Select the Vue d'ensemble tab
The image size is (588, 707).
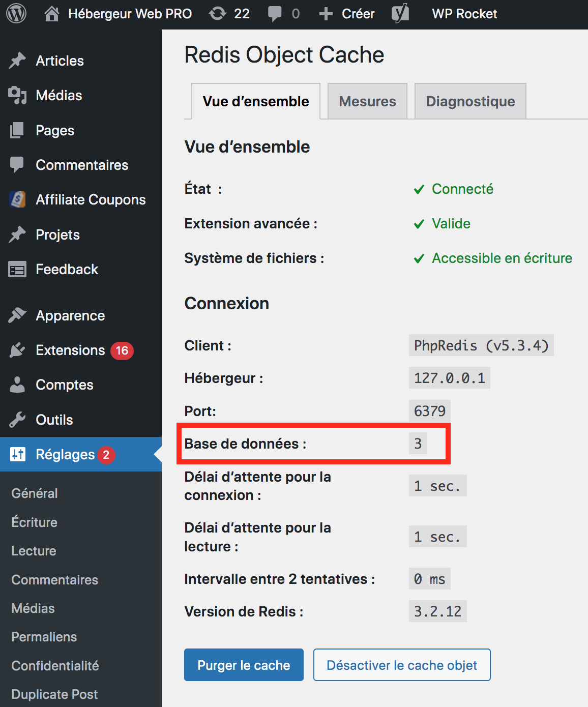[x=255, y=101]
